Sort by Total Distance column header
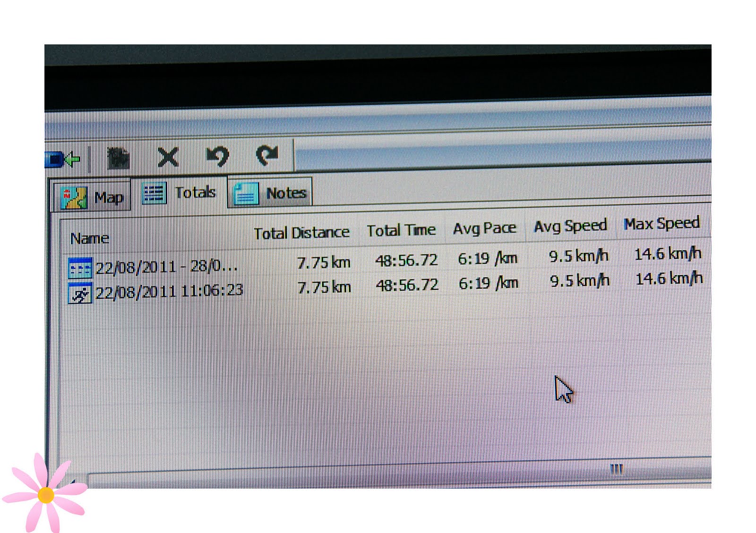756x533 pixels. (x=301, y=233)
